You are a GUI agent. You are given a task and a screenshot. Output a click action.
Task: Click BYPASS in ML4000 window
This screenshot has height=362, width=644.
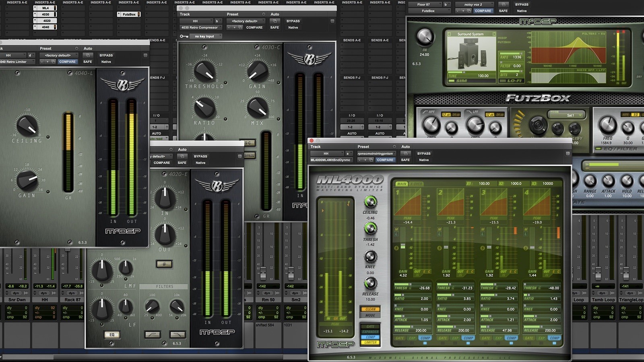click(424, 153)
